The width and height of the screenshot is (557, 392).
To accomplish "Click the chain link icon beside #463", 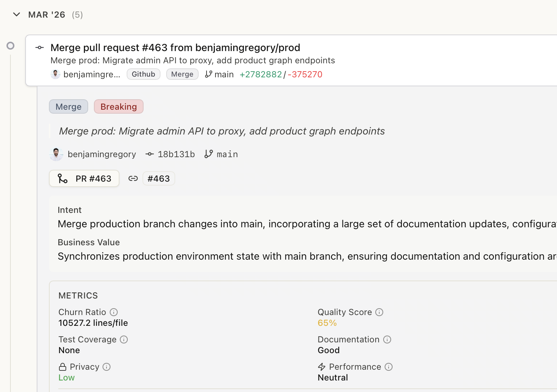I will [133, 178].
